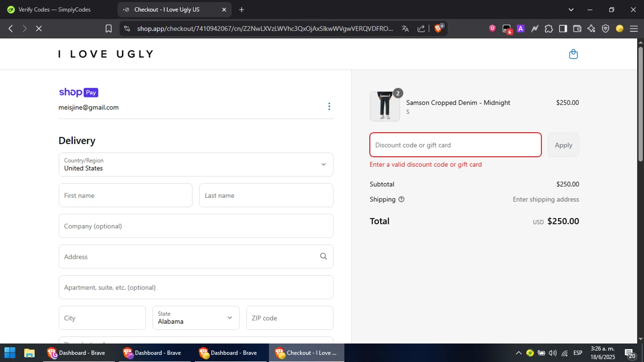Close the Checkout I Love Ugly tab
Screen dimensions: 644x362
[x=224, y=9]
